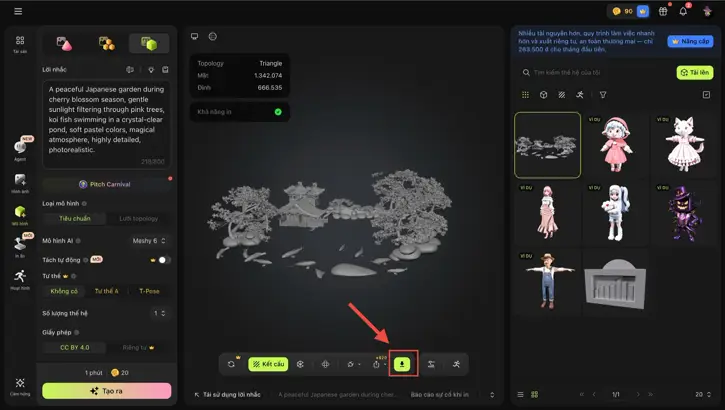
Task: Open the Mô hình model section
Action: click(20, 215)
